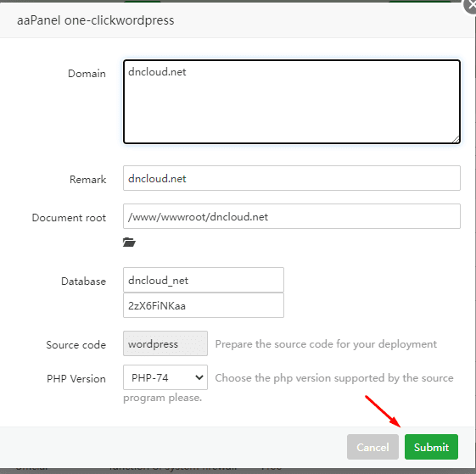476x474 pixels.
Task: Click the Database label
Action: tap(83, 282)
